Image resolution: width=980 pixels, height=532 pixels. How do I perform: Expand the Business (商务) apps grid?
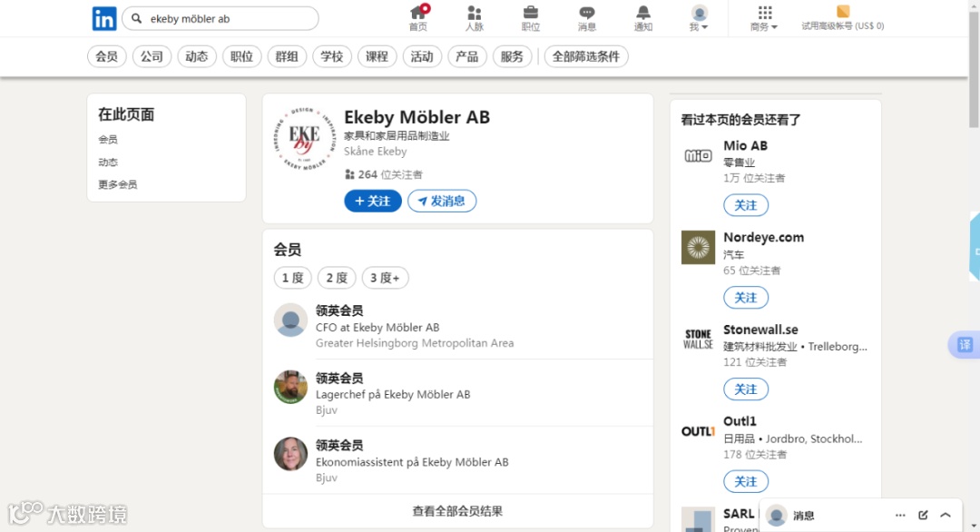click(x=764, y=18)
